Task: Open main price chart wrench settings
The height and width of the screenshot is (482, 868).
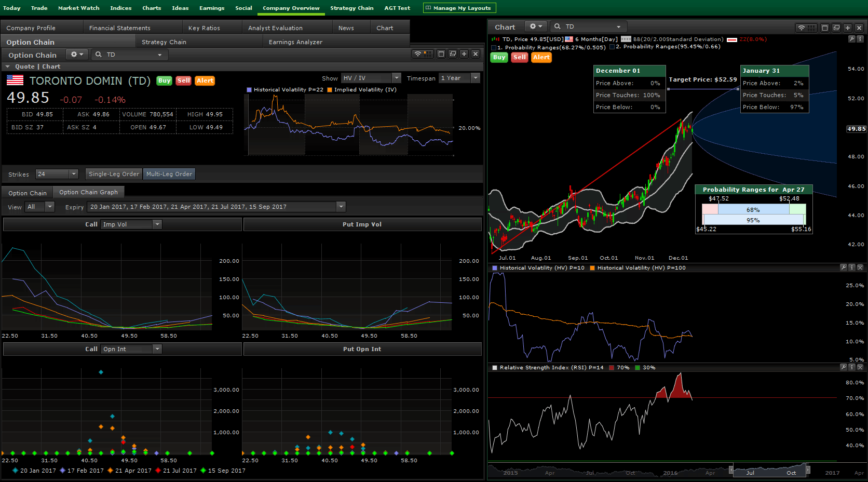Action: 851,39
